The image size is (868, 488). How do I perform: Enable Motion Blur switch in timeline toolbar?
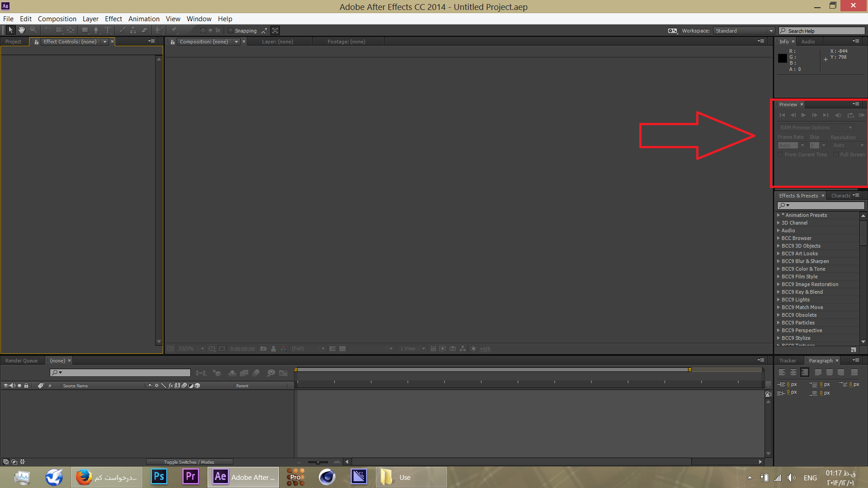[256, 373]
